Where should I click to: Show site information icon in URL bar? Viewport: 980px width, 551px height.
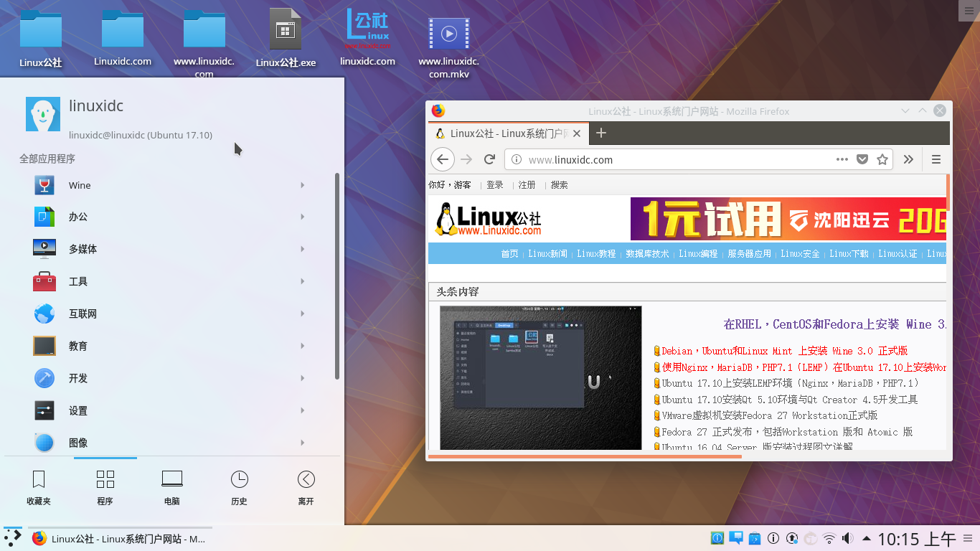pos(516,159)
